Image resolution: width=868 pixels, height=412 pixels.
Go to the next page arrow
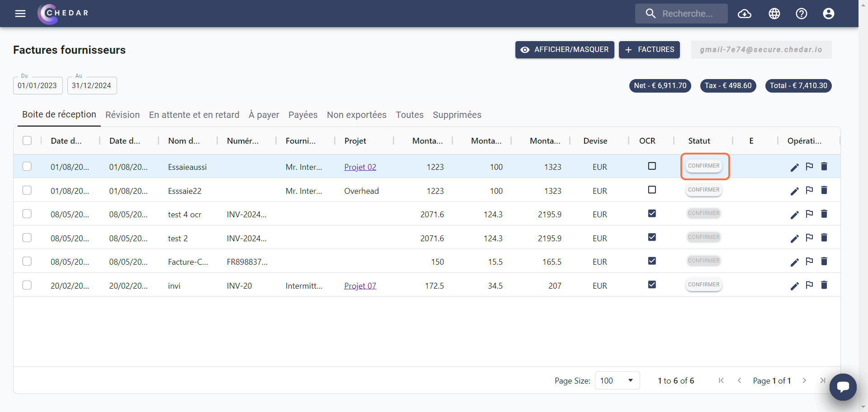coord(804,380)
